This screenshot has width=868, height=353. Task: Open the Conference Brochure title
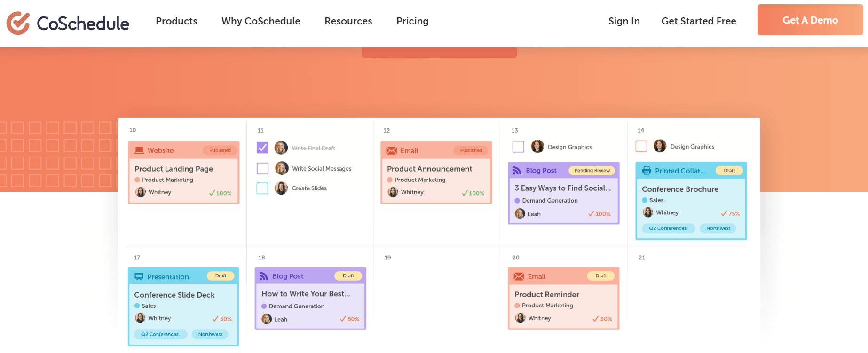tap(680, 189)
